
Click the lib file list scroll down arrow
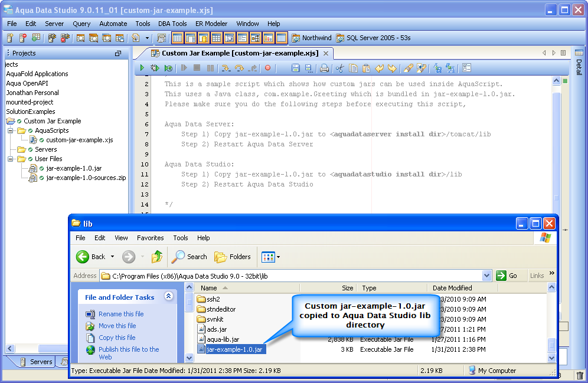point(551,358)
